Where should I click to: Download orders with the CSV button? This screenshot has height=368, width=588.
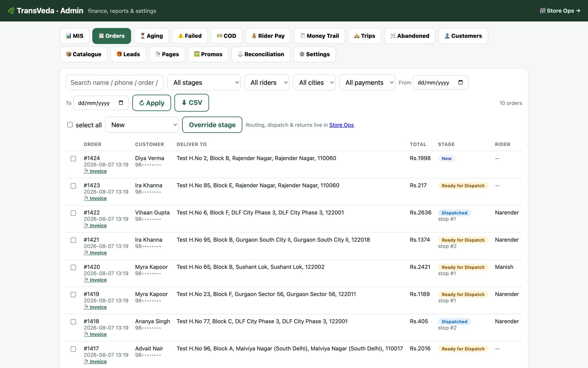point(192,103)
